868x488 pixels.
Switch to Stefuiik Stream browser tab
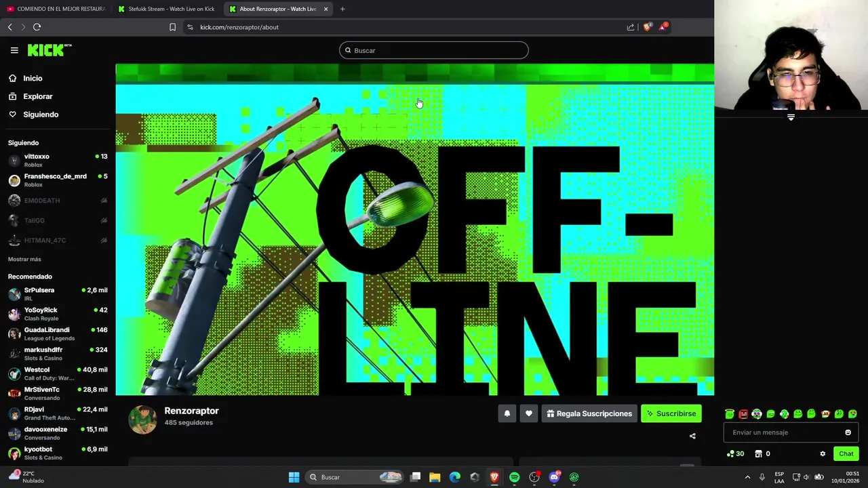click(x=166, y=9)
